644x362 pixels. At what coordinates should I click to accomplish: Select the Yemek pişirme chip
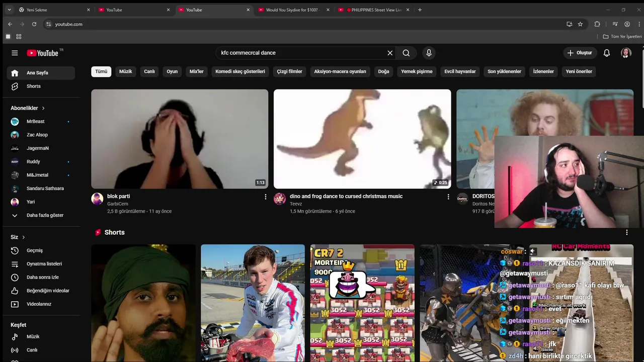[417, 71]
